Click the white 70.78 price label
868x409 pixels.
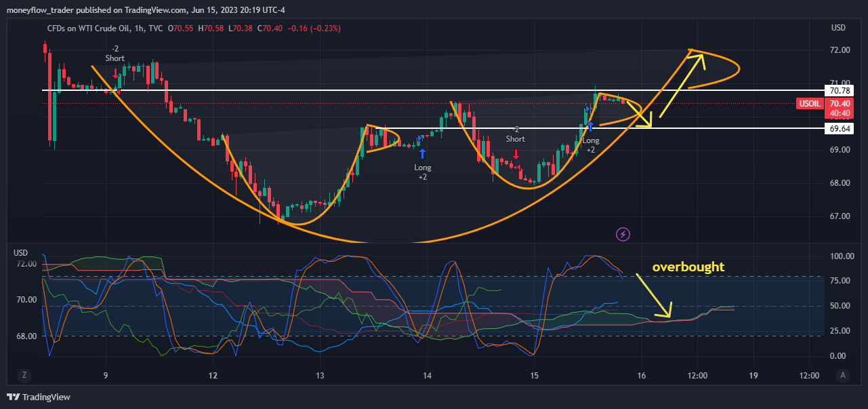coord(840,90)
